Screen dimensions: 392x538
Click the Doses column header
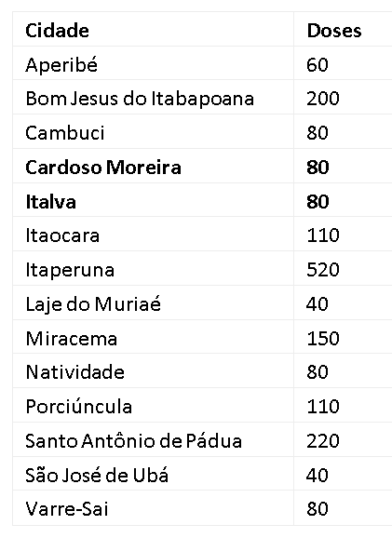click(x=334, y=31)
